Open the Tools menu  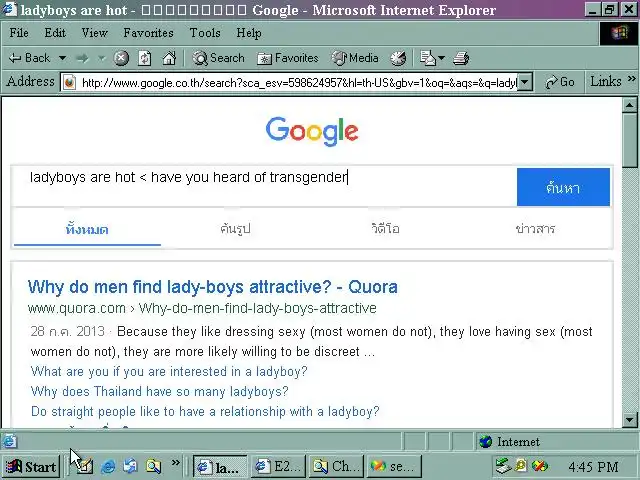(205, 33)
